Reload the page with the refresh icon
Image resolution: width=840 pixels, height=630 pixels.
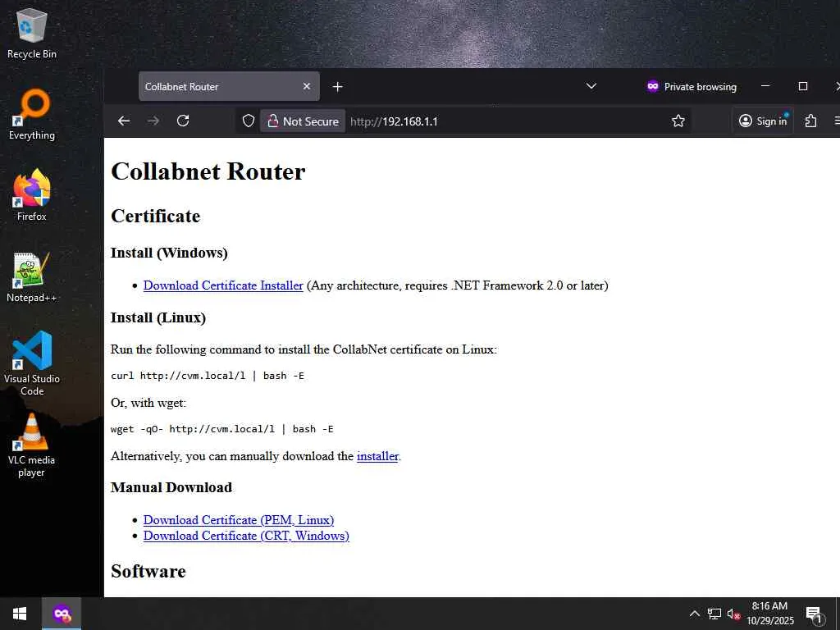183,121
